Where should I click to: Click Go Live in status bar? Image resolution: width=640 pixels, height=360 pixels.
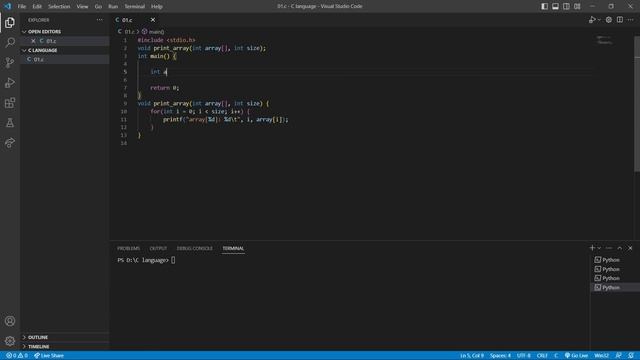pyautogui.click(x=576, y=356)
